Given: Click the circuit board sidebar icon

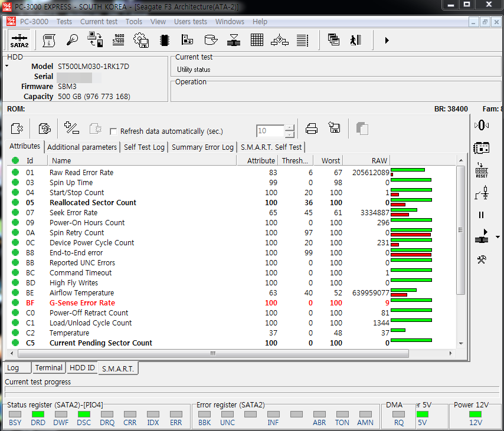Looking at the screenshot, I should tap(482, 148).
